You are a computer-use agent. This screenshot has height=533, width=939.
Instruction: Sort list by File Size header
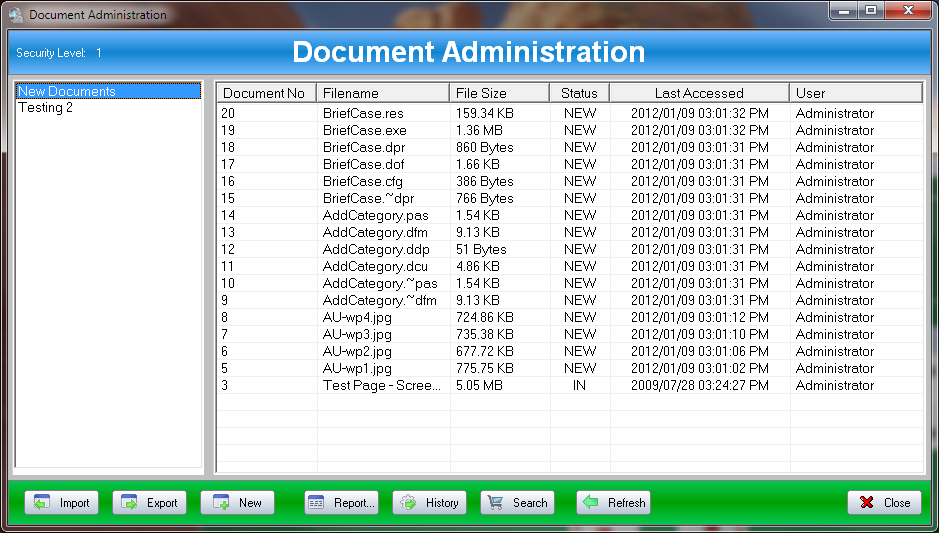point(498,93)
